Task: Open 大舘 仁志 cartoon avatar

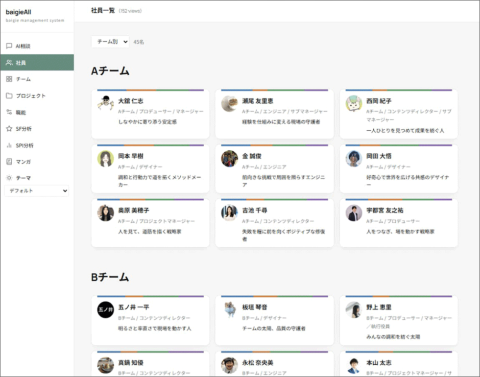Action: point(106,103)
